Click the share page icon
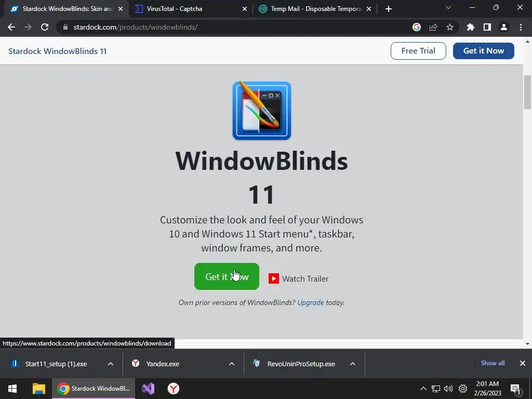The width and height of the screenshot is (532, 399). tap(433, 27)
